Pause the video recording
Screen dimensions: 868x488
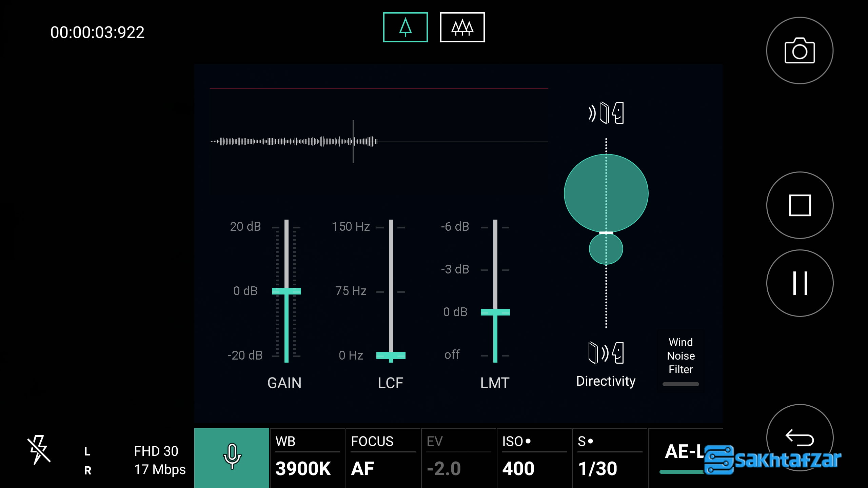tap(800, 283)
